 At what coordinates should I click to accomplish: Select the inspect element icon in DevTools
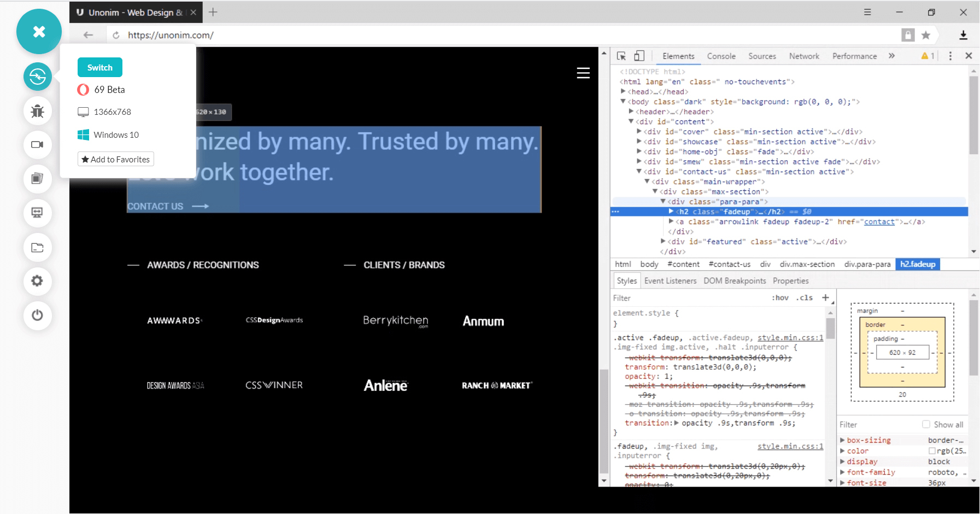pos(620,55)
